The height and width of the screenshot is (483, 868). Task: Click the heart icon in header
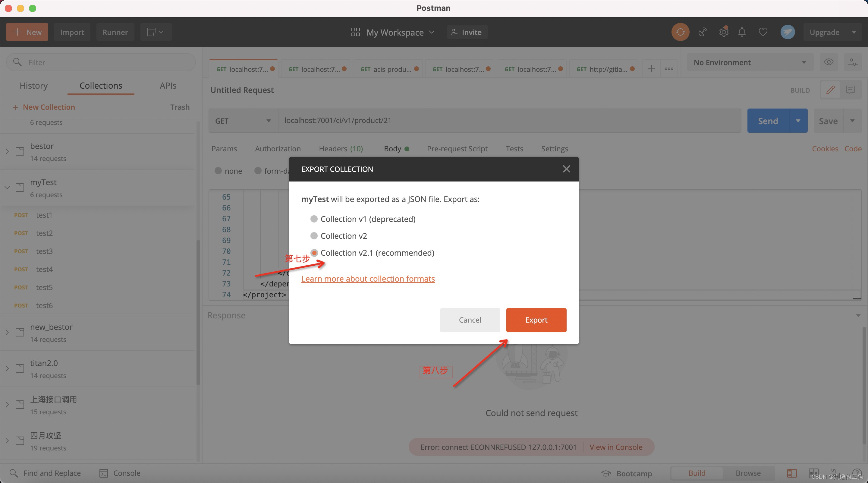763,32
